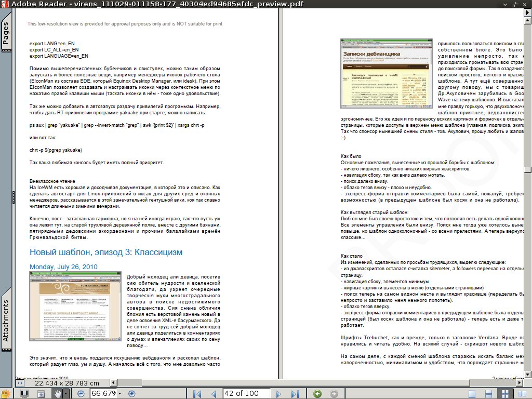
Task: Click the 'Как выглядел старый шаблон:' text
Action: (x=375, y=212)
